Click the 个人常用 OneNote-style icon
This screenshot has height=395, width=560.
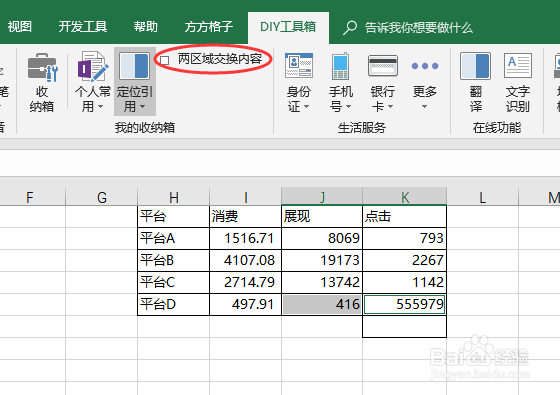[x=93, y=66]
